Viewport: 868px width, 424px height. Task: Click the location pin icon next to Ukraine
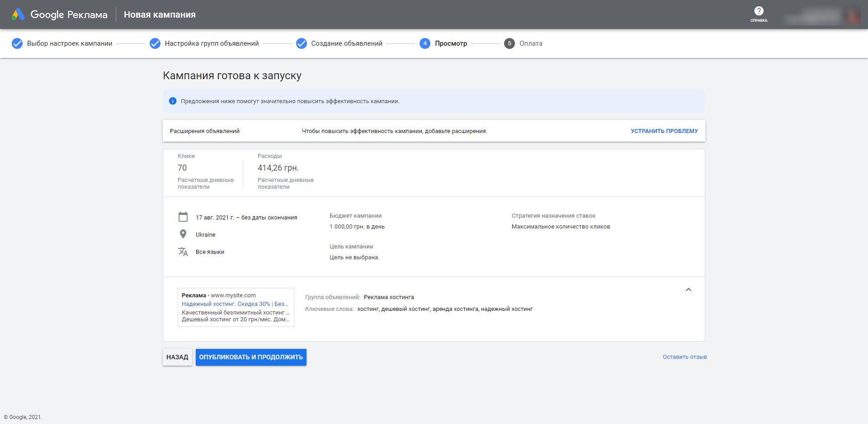pyautogui.click(x=183, y=234)
